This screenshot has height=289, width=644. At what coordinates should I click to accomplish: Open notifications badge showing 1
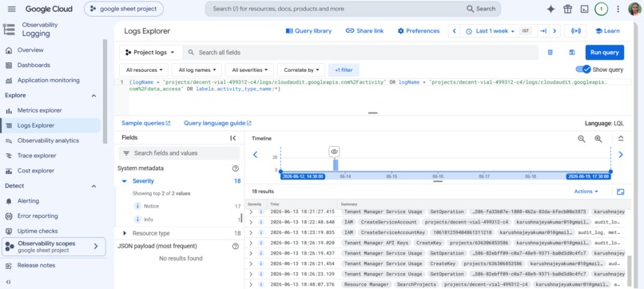point(602,9)
